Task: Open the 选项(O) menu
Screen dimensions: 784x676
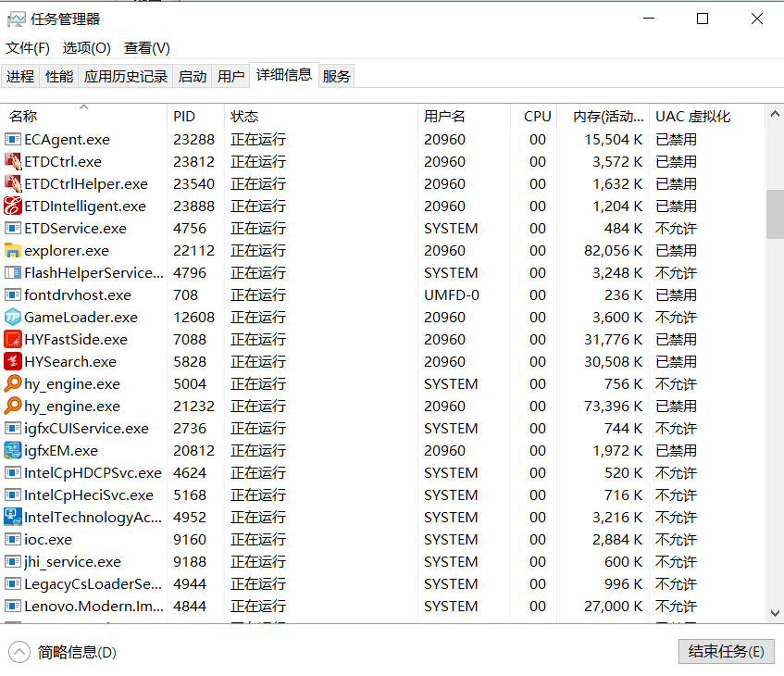Action: (x=86, y=48)
